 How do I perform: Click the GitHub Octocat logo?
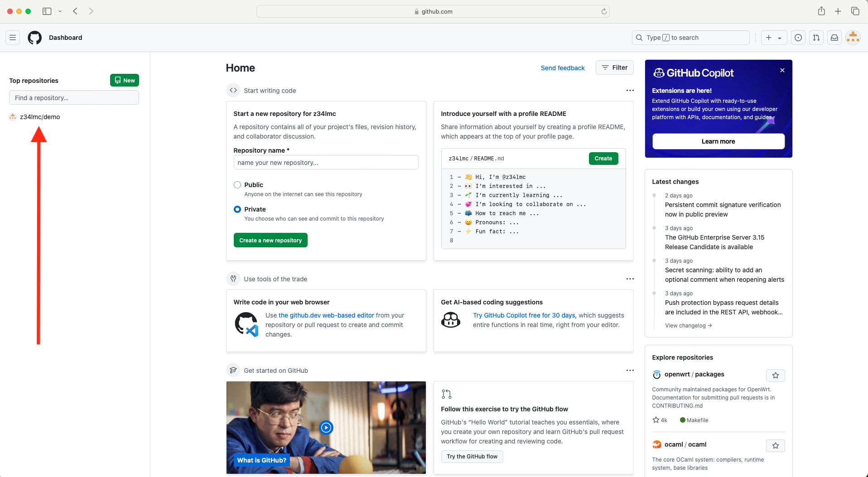click(x=34, y=38)
